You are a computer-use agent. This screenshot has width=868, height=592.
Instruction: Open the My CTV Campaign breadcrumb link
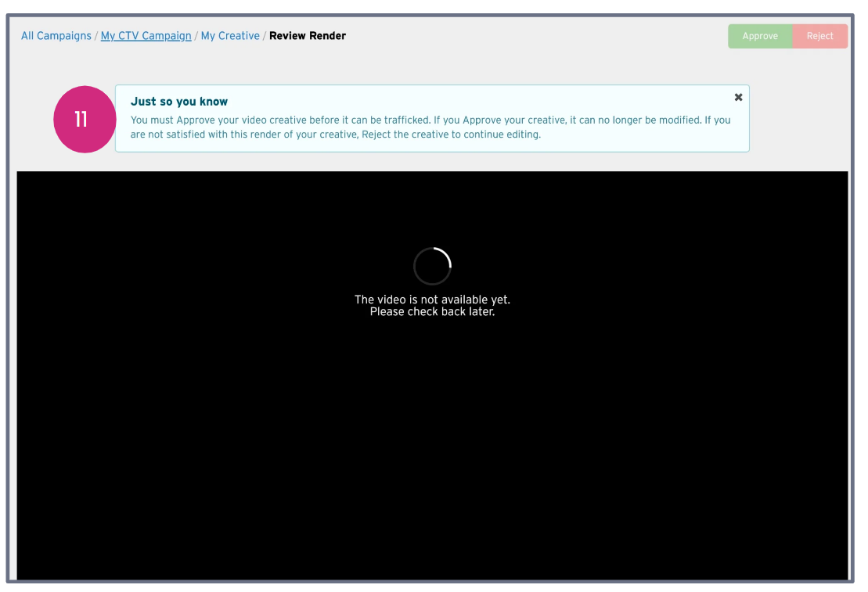[146, 36]
